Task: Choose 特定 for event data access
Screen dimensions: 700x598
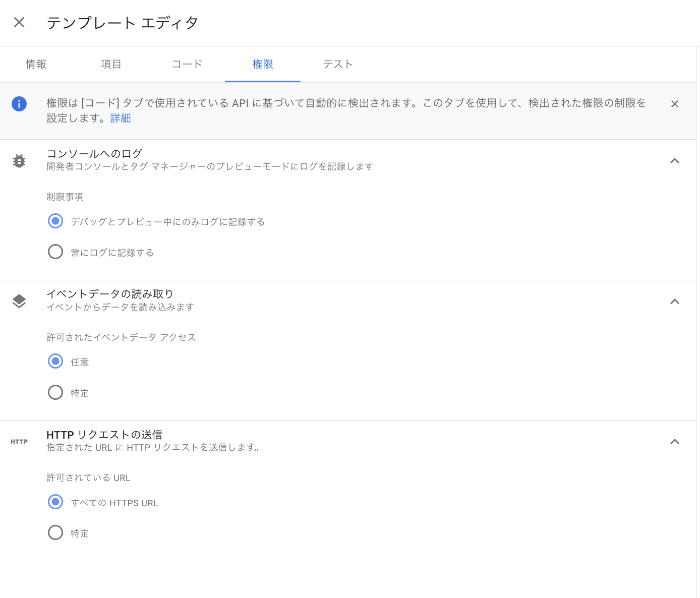Action: tap(55, 392)
